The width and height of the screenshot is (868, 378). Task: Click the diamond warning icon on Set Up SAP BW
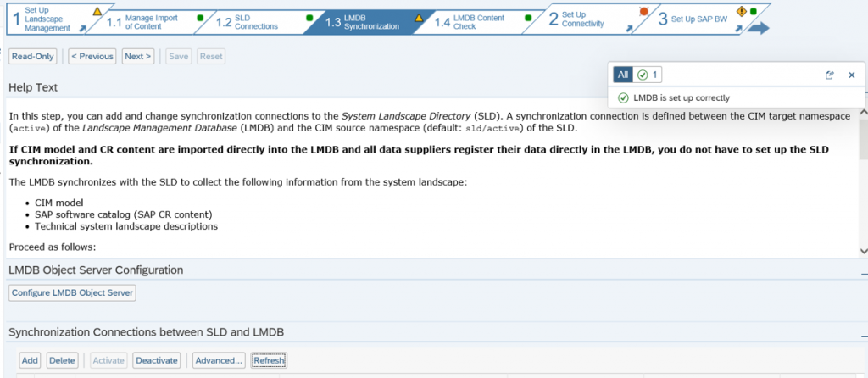tap(742, 10)
